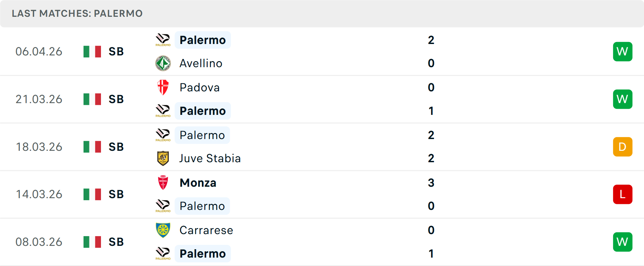The width and height of the screenshot is (644, 266).
Task: Click the 2-2 score of the Juve Stabia match
Action: point(431,147)
